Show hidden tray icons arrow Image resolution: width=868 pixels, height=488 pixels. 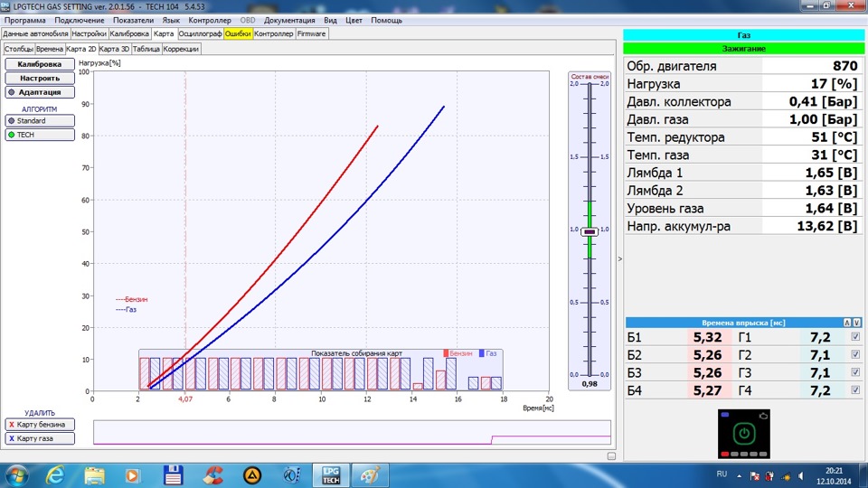tap(739, 476)
